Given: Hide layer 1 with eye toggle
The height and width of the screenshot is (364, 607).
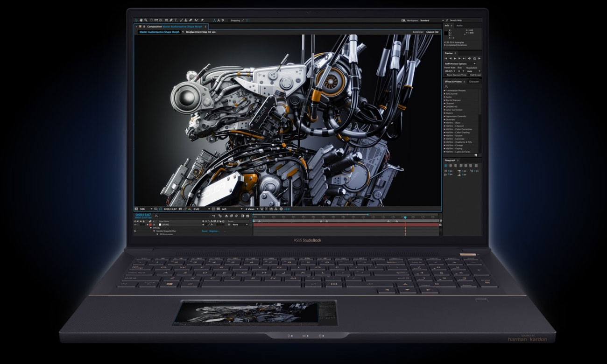Looking at the screenshot, I should click(135, 224).
